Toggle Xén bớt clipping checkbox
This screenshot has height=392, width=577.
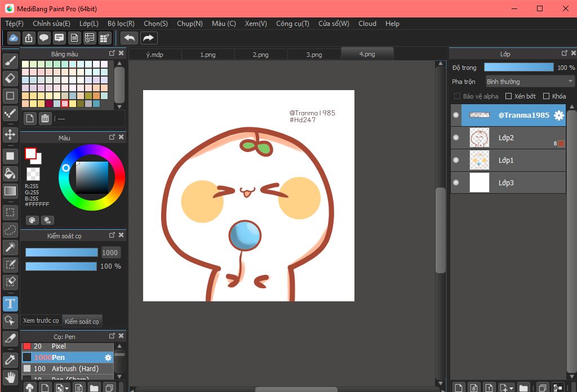coord(509,96)
